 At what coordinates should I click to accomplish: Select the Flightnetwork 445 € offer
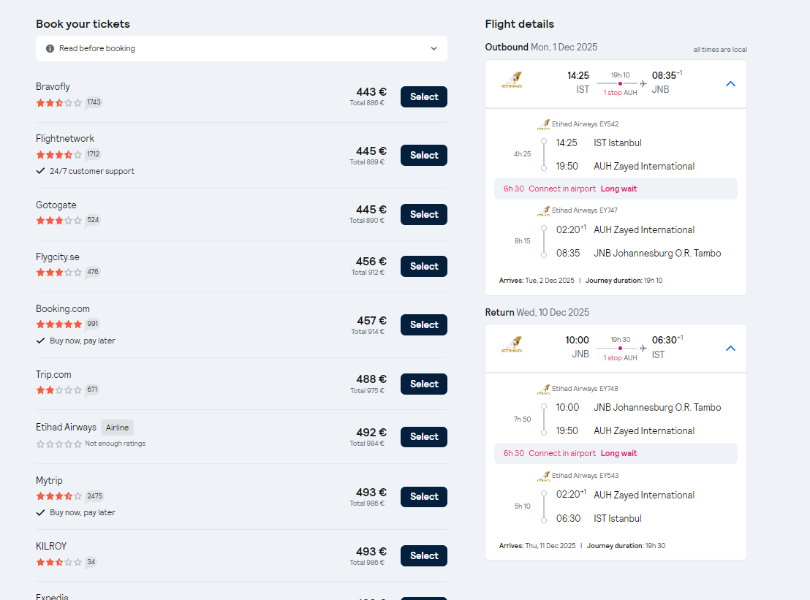[x=424, y=155]
